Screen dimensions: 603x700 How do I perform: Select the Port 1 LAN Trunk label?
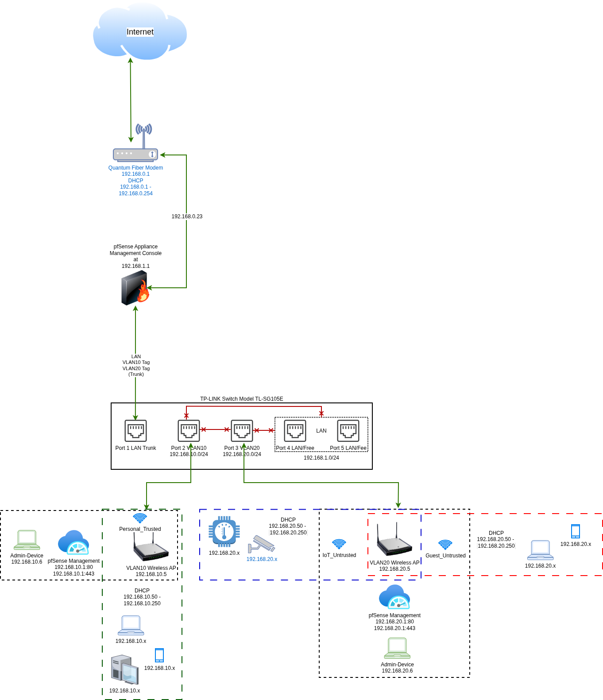[x=135, y=448]
